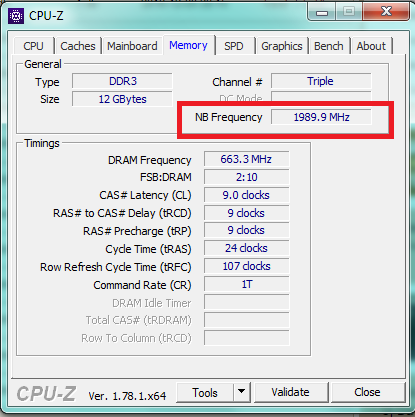Click the "FSB:DRAM" label

tap(166, 177)
